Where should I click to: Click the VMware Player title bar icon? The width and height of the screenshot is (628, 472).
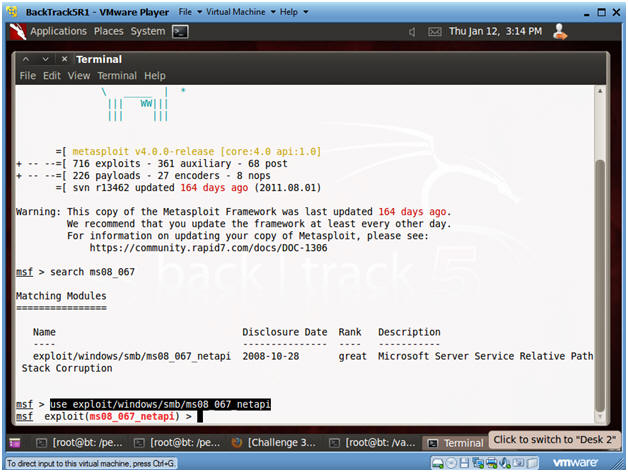tap(12, 12)
